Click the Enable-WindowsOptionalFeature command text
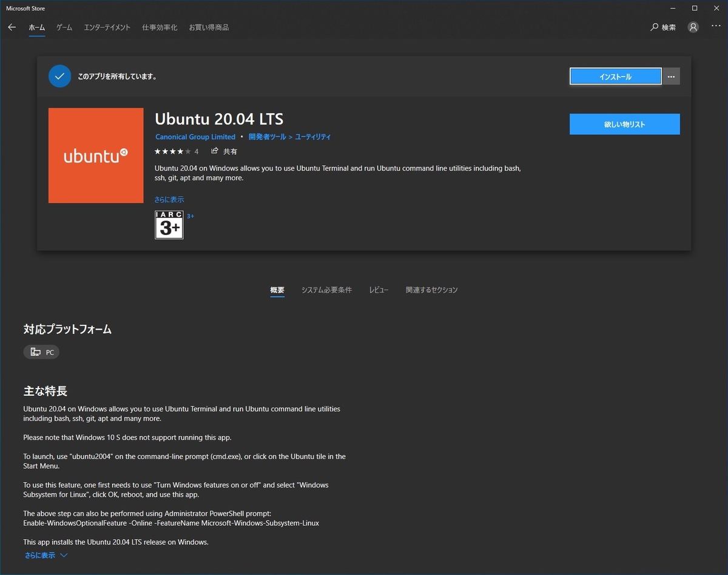The width and height of the screenshot is (728, 575). (x=171, y=523)
